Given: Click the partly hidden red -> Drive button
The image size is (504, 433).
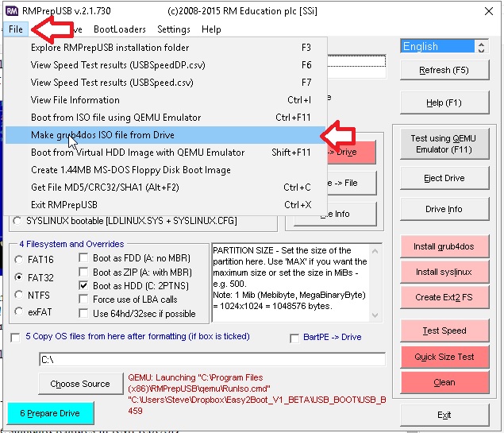Looking at the screenshot, I should [352, 153].
